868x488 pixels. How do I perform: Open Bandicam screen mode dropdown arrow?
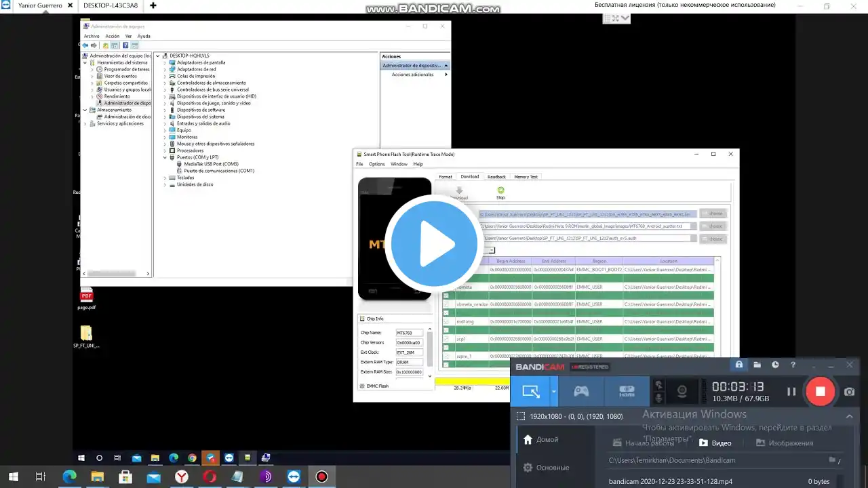[x=554, y=391]
